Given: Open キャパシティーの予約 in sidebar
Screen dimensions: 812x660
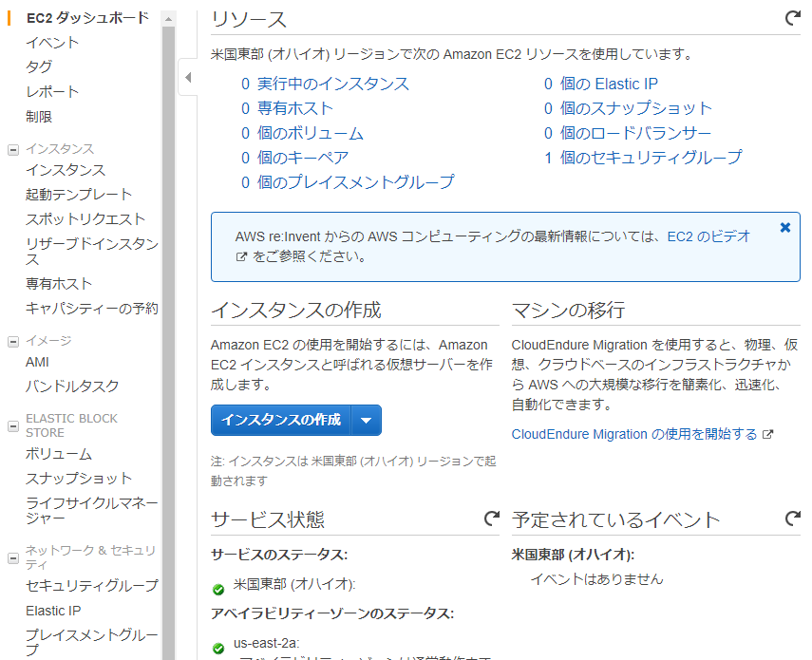Looking at the screenshot, I should point(92,309).
